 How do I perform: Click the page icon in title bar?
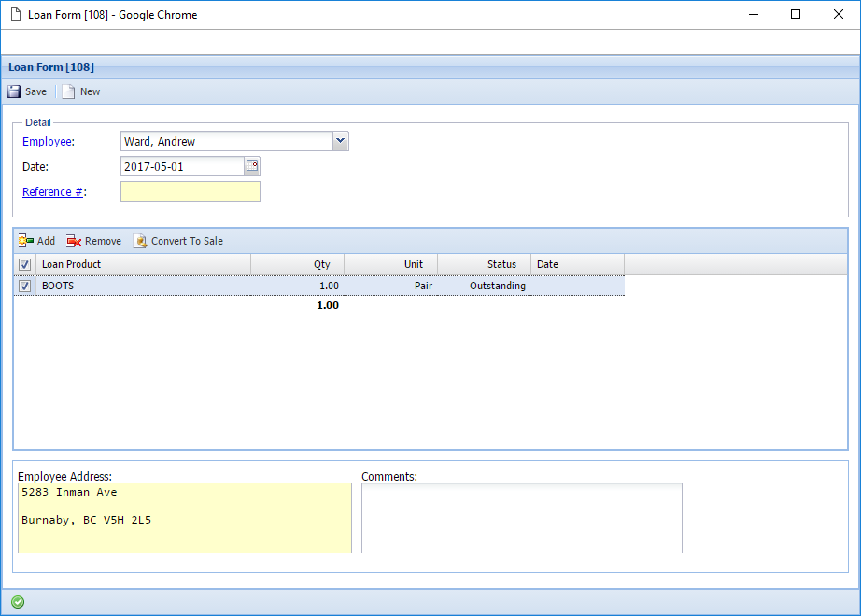pos(15,15)
